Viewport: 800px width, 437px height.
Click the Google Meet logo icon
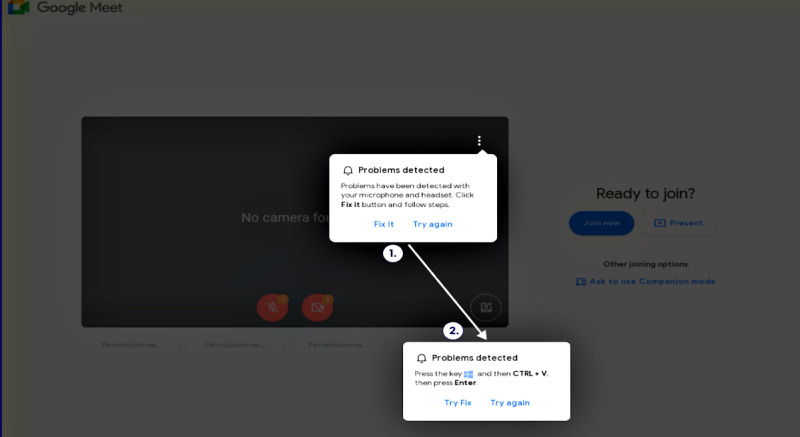tap(18, 7)
